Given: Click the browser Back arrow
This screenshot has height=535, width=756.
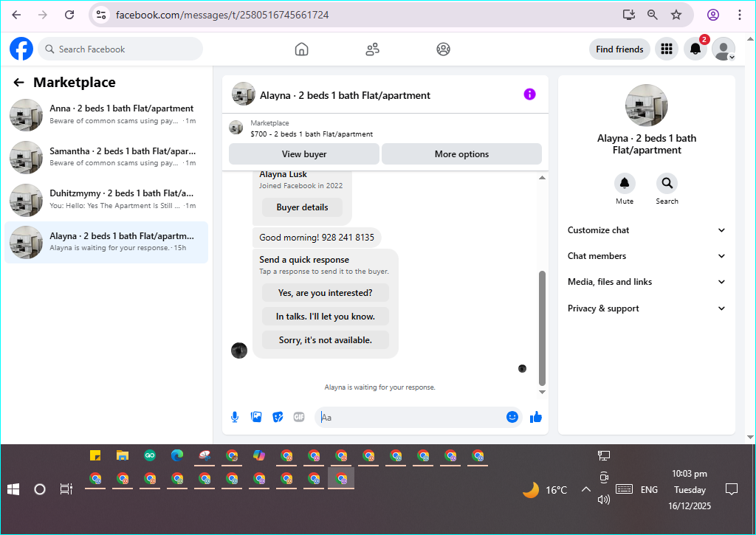Looking at the screenshot, I should tap(16, 15).
